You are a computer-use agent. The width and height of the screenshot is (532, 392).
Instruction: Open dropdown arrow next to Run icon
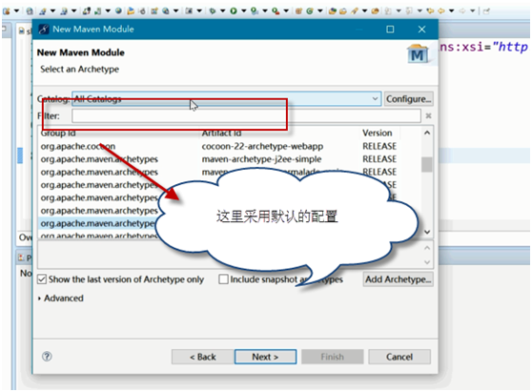coord(244,10)
